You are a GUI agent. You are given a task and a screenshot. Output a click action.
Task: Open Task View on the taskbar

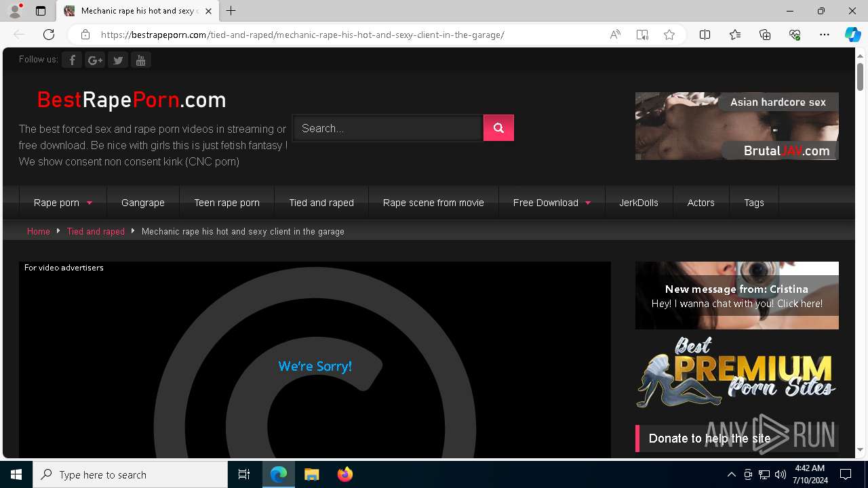tap(244, 474)
